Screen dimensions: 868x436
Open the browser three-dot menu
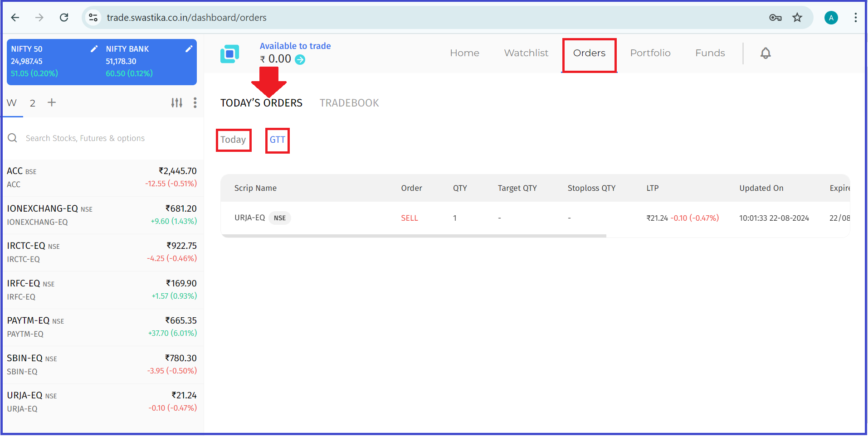click(x=855, y=18)
